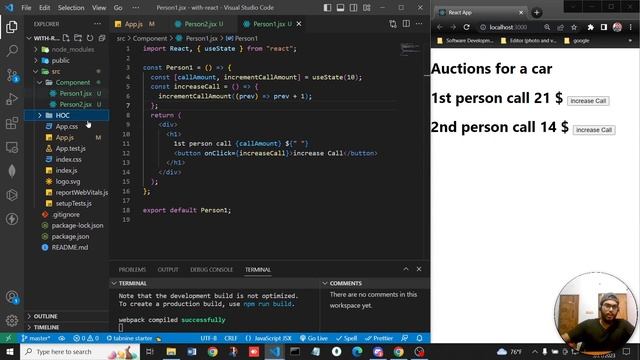This screenshot has height=360, width=640.
Task: Click the open changes icon in editor
Action: [x=393, y=24]
